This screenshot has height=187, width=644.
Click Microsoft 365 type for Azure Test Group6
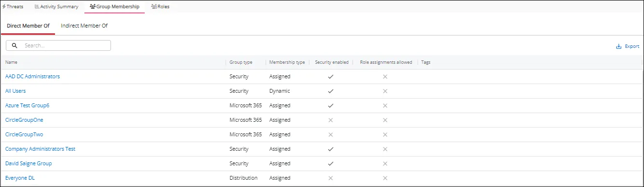[246, 105]
